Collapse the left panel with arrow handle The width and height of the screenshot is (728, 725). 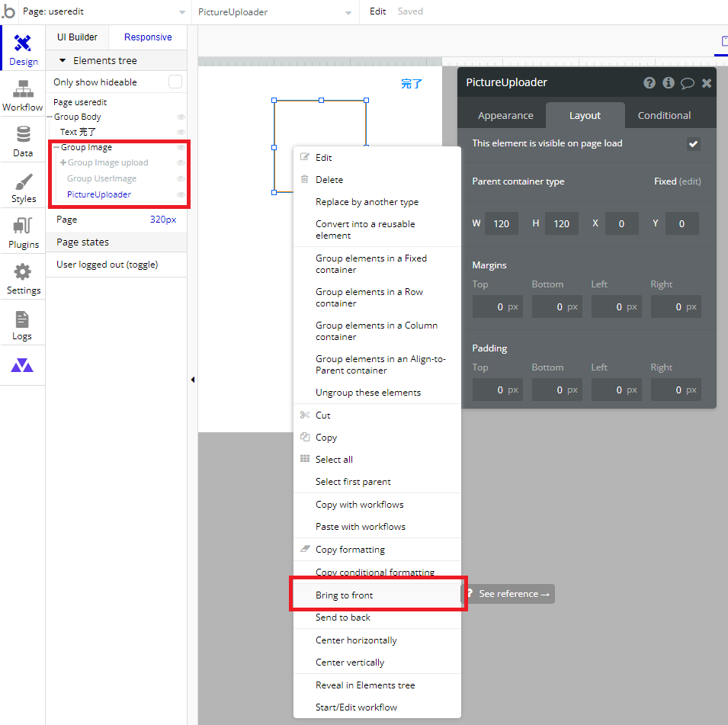point(193,380)
